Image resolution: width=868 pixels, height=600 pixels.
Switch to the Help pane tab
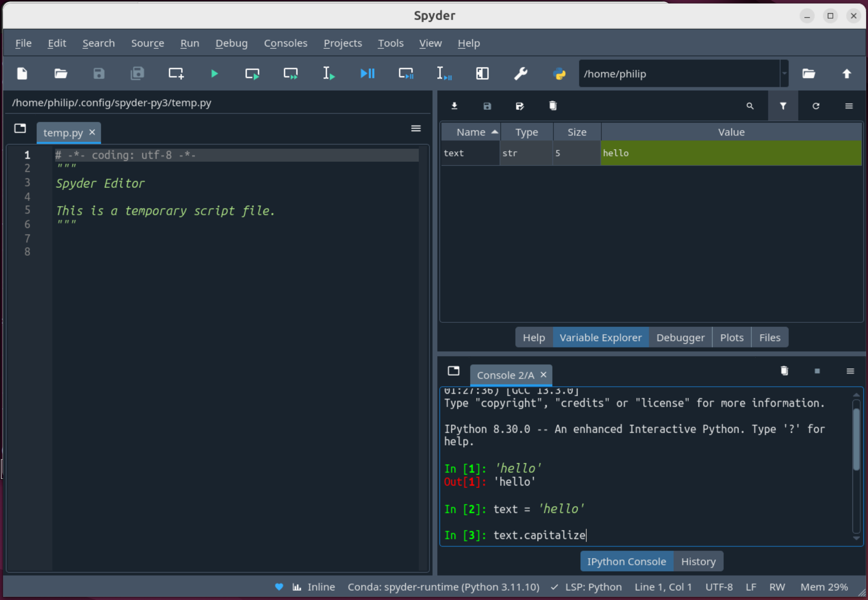coord(534,337)
